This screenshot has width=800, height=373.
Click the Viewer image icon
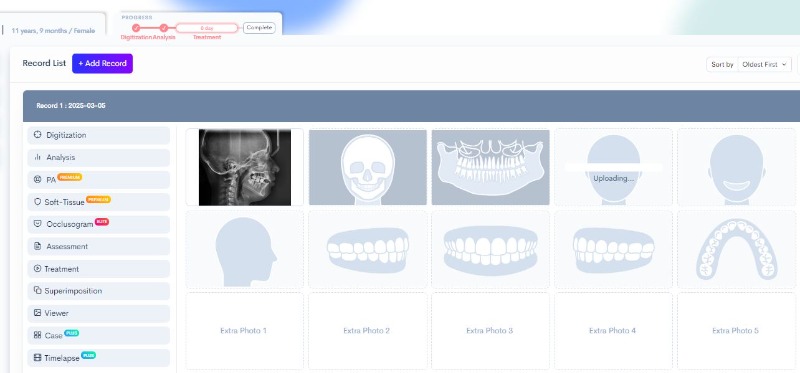point(37,313)
